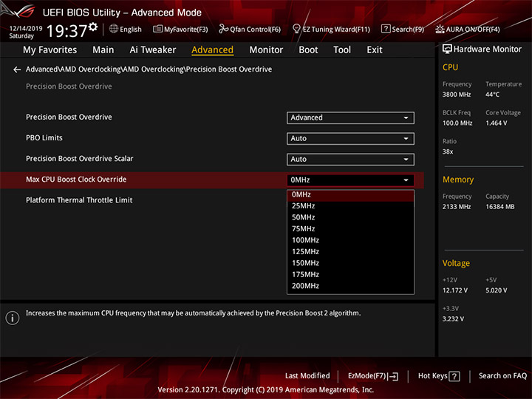Image resolution: width=532 pixels, height=399 pixels.
Task: Click the Hardware Monitor display icon
Action: tap(447, 50)
